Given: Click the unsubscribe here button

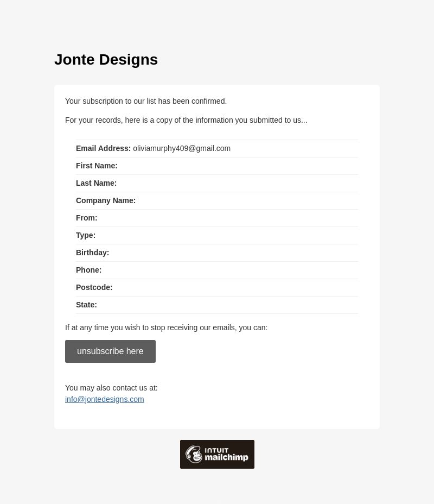Looking at the screenshot, I should [x=110, y=351].
